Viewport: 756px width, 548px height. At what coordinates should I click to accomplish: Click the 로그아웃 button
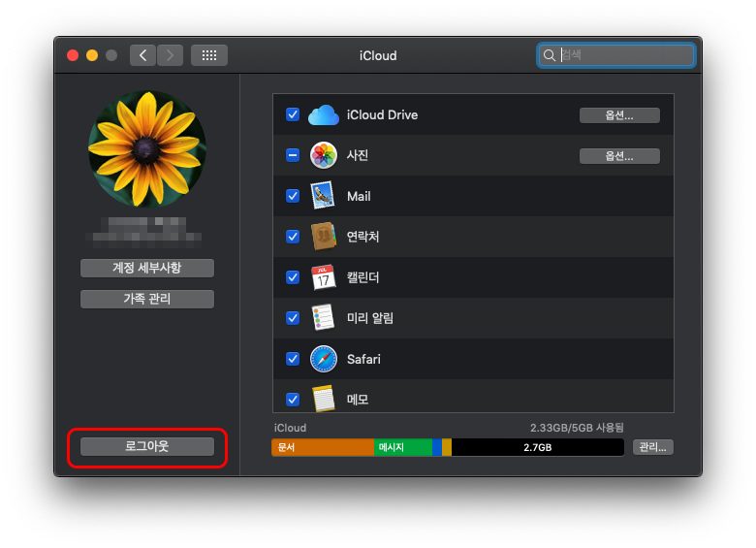point(147,446)
